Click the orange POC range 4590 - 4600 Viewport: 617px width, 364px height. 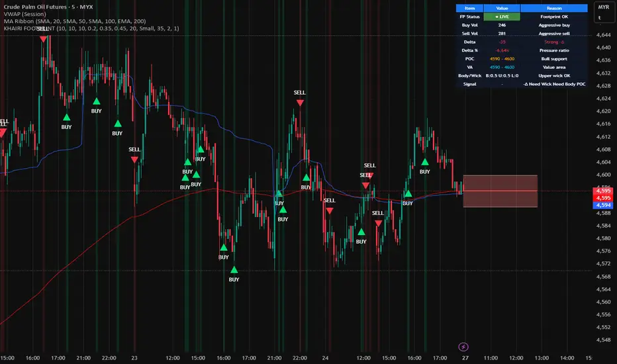[x=502, y=59]
